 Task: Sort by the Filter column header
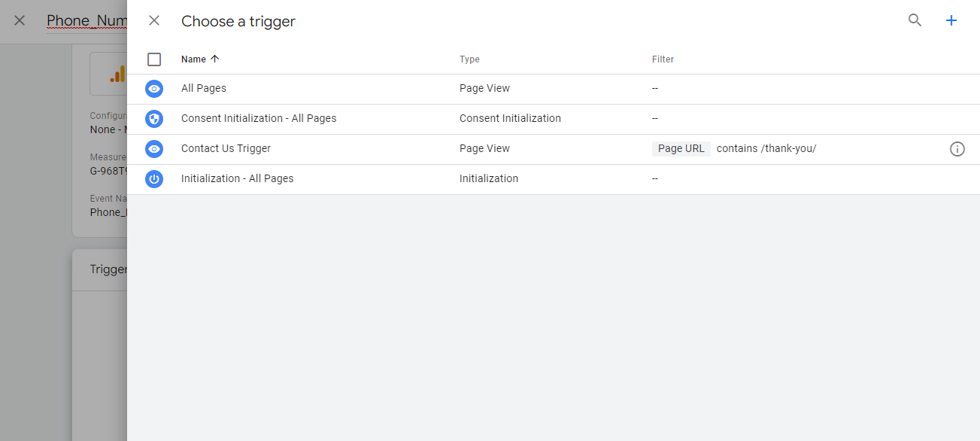click(x=663, y=59)
